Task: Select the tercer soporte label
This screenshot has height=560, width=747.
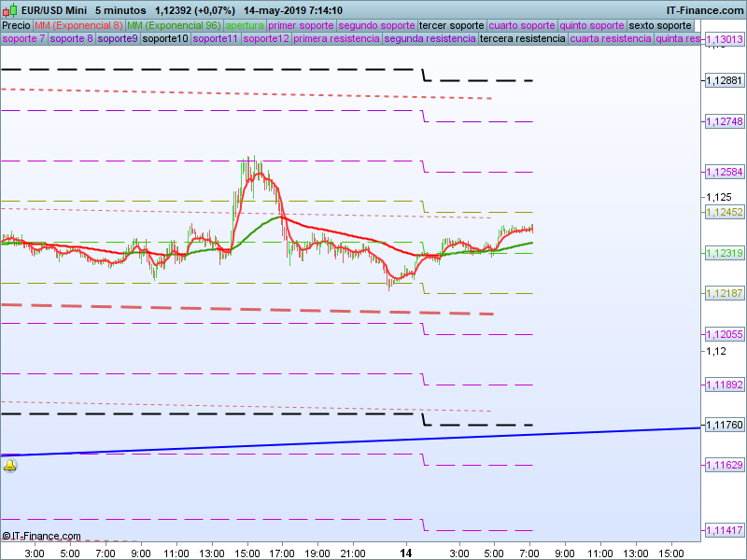Action: (x=451, y=25)
